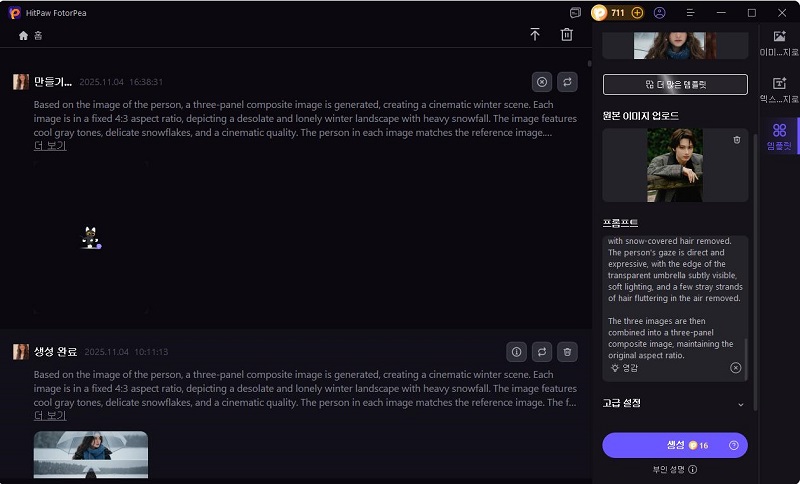
Task: Click the plus icon to add credits
Action: coord(637,13)
